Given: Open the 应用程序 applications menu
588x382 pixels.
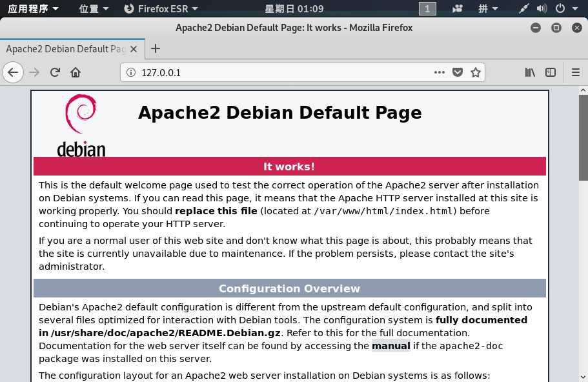Looking at the screenshot, I should pyautogui.click(x=34, y=8).
